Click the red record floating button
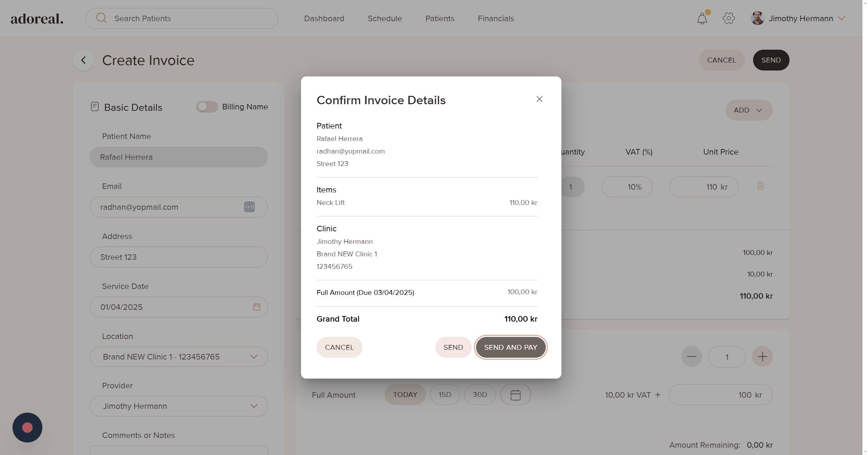Image resolution: width=868 pixels, height=455 pixels. coord(27,428)
